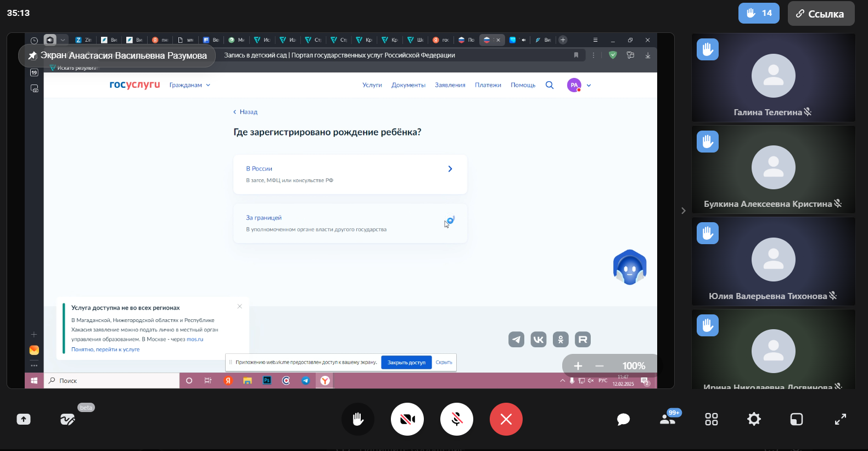Switch to the grid layout view

711,419
